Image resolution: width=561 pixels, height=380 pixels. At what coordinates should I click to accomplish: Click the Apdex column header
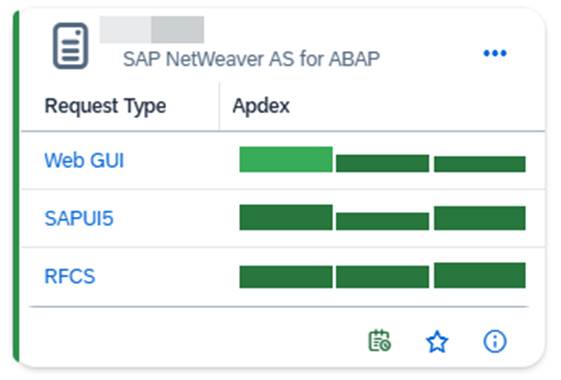[261, 106]
